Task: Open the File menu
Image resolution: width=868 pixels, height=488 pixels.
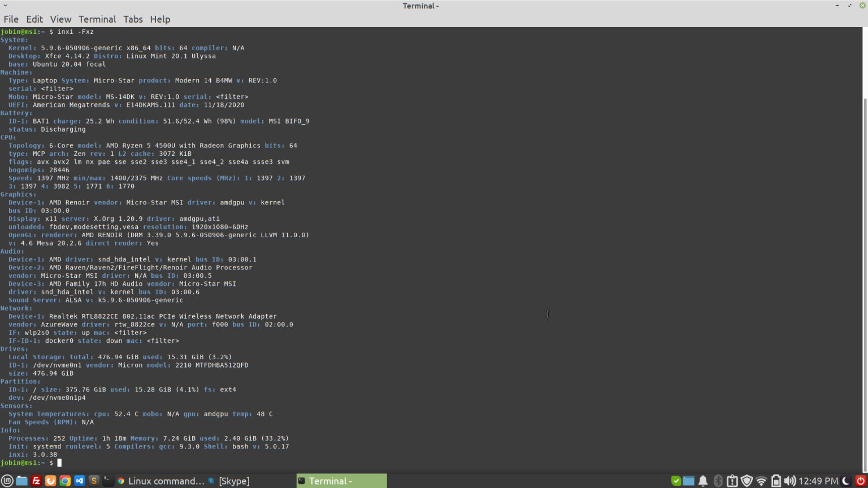Action: 11,19
